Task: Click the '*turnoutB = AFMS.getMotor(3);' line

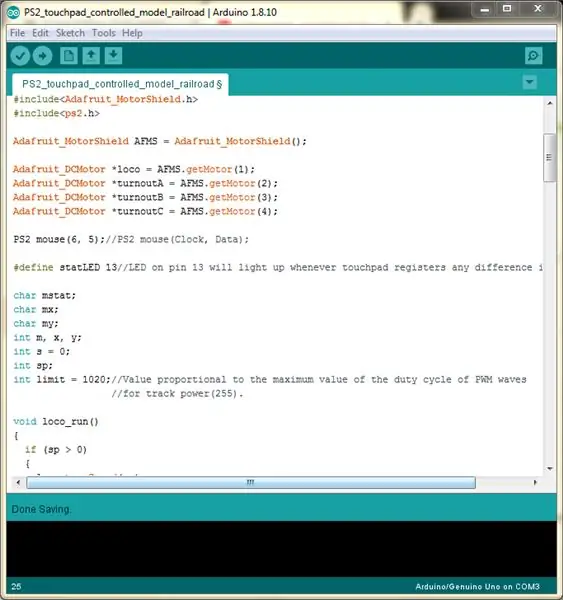Action: tap(145, 197)
